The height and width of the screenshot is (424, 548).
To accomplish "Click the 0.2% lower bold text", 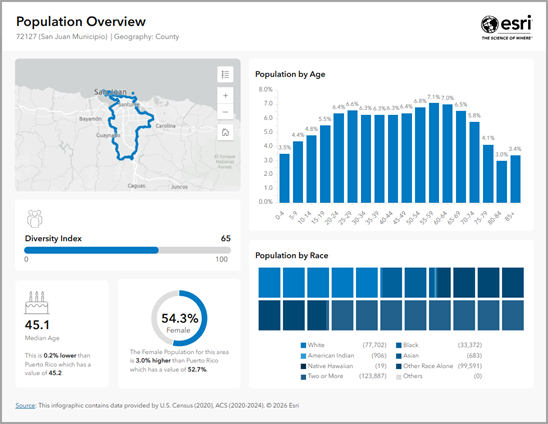I will [x=60, y=355].
